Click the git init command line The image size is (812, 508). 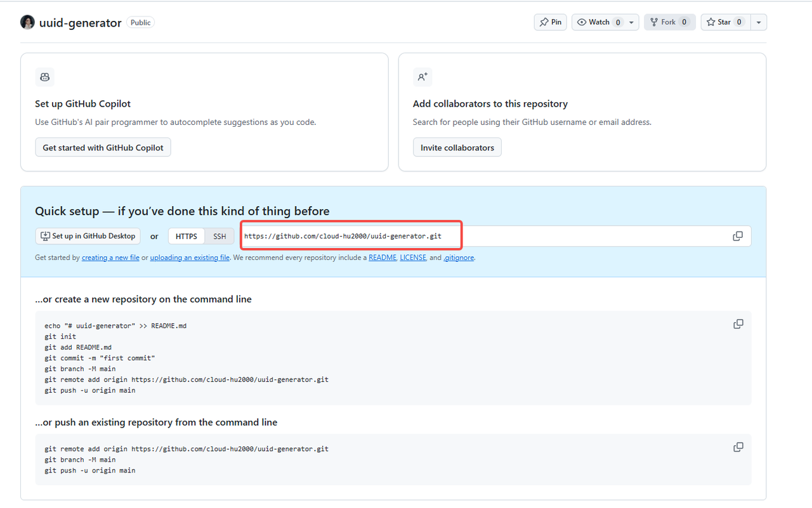pyautogui.click(x=60, y=337)
